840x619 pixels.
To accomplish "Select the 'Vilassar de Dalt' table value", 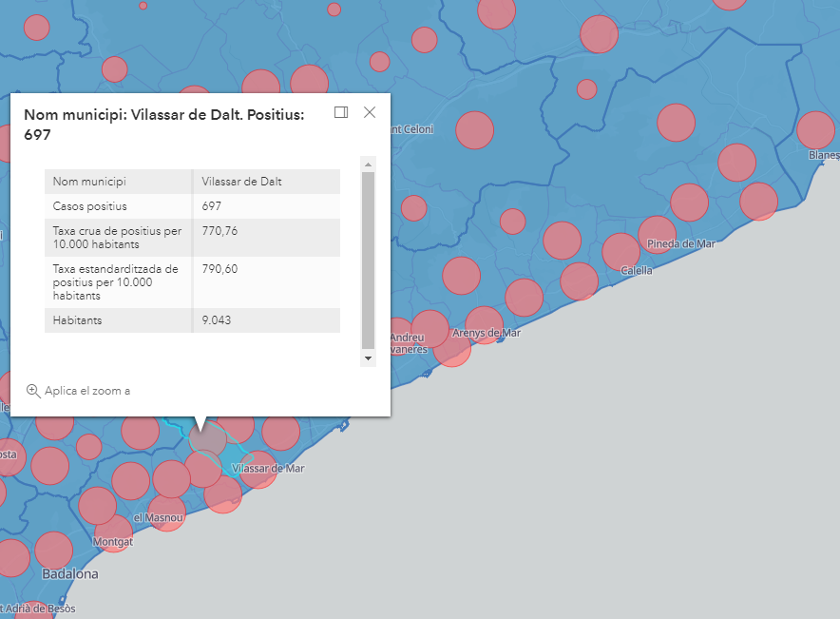I will [x=241, y=182].
